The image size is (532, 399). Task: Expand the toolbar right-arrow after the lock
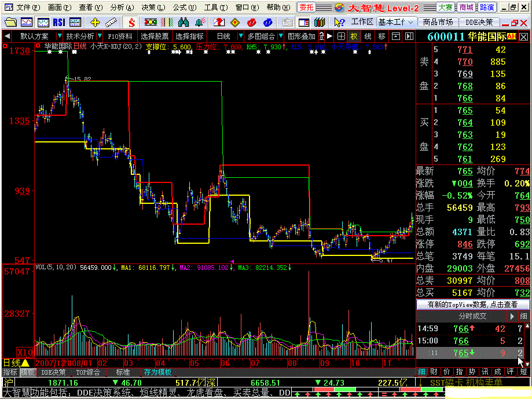329,36
